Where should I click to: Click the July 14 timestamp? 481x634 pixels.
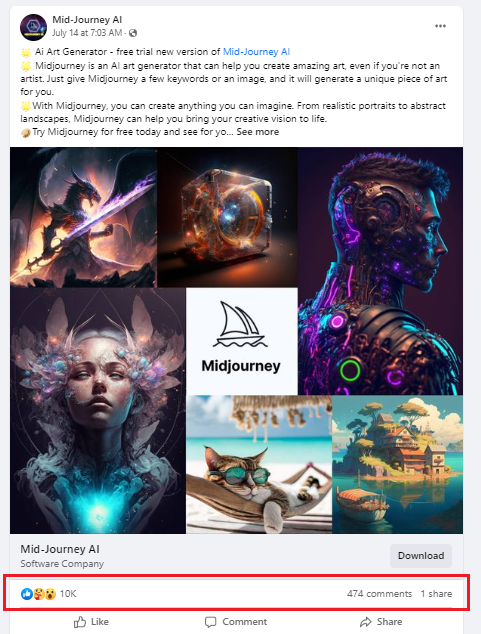87,33
